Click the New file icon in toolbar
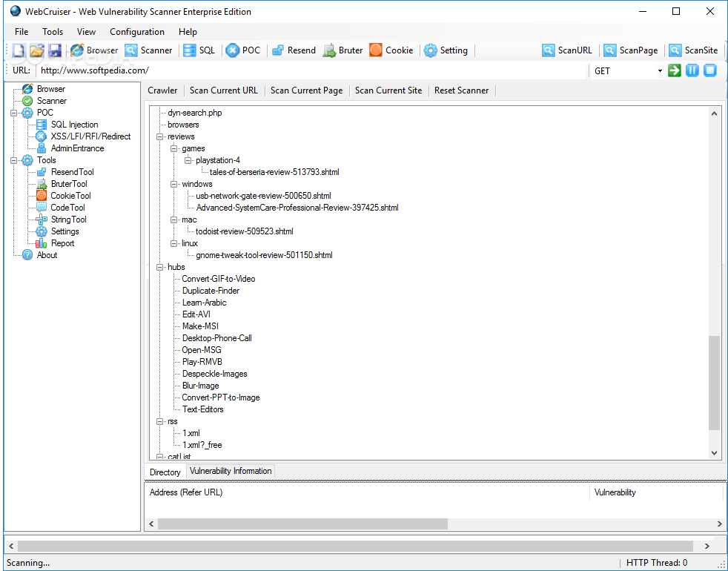This screenshot has height=571, width=728. click(19, 50)
